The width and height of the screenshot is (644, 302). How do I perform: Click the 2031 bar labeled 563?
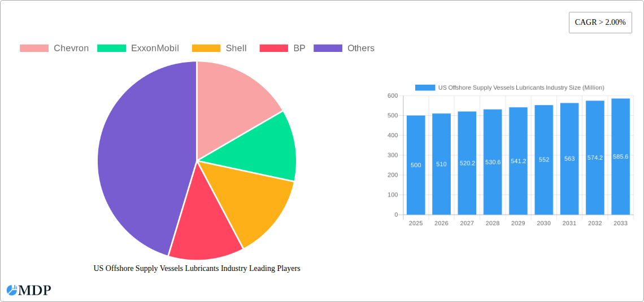[x=569, y=159]
